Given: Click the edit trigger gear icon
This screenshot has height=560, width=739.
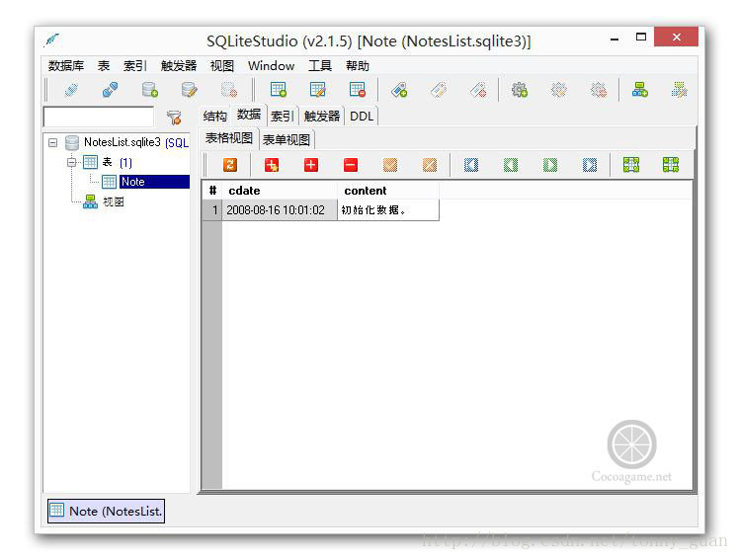Looking at the screenshot, I should [x=559, y=90].
